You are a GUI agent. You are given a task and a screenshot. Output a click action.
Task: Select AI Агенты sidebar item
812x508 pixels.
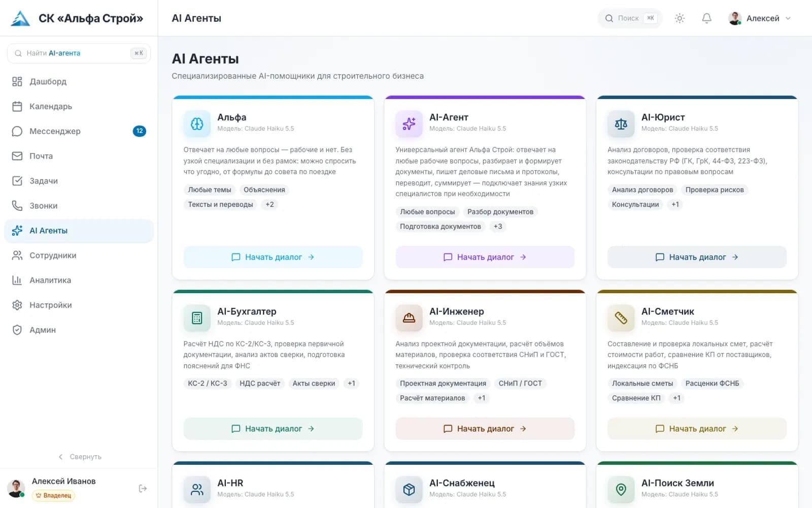[79, 231]
